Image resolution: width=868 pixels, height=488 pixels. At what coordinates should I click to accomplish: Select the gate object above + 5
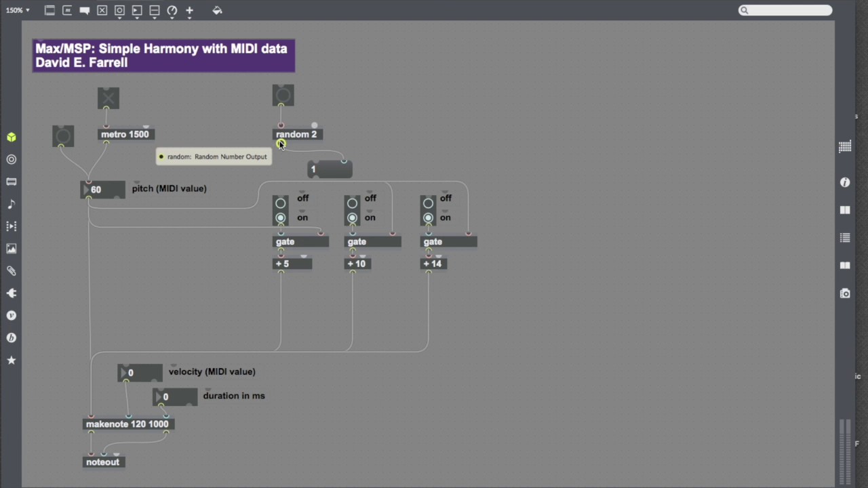(x=300, y=242)
